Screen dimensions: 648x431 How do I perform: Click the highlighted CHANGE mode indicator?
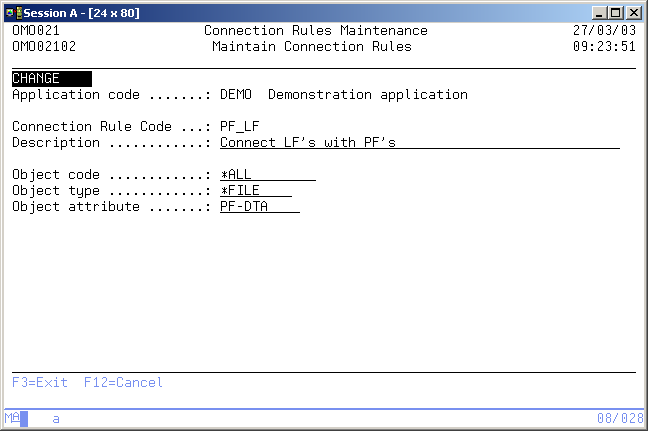[51, 79]
